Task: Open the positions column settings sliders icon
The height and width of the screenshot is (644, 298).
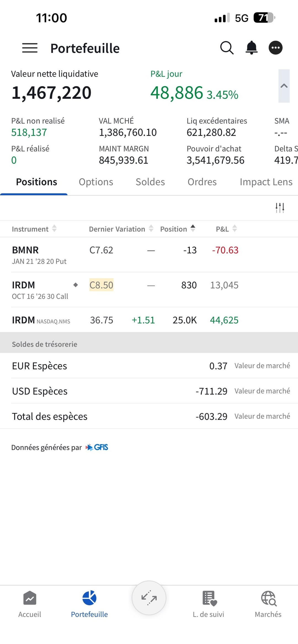Action: pyautogui.click(x=280, y=208)
